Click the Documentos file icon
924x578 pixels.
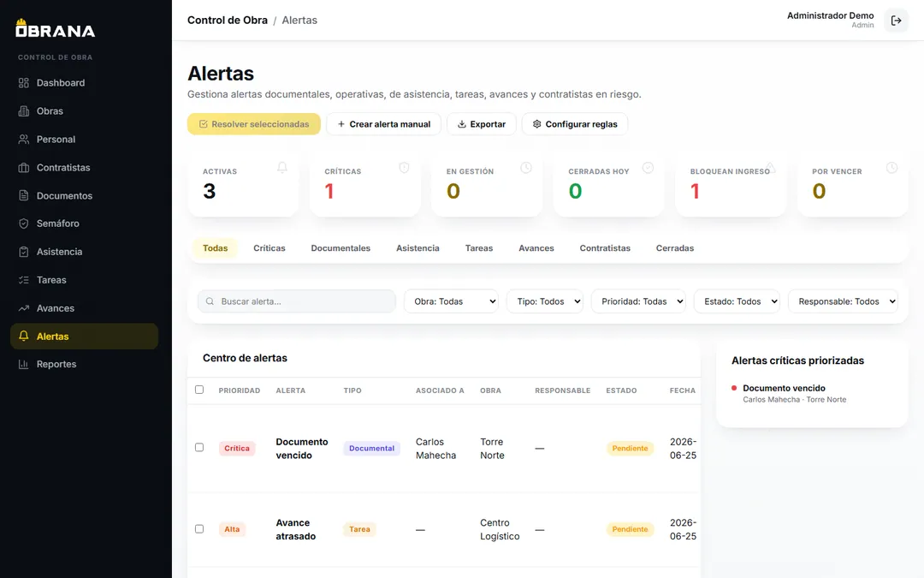(24, 195)
